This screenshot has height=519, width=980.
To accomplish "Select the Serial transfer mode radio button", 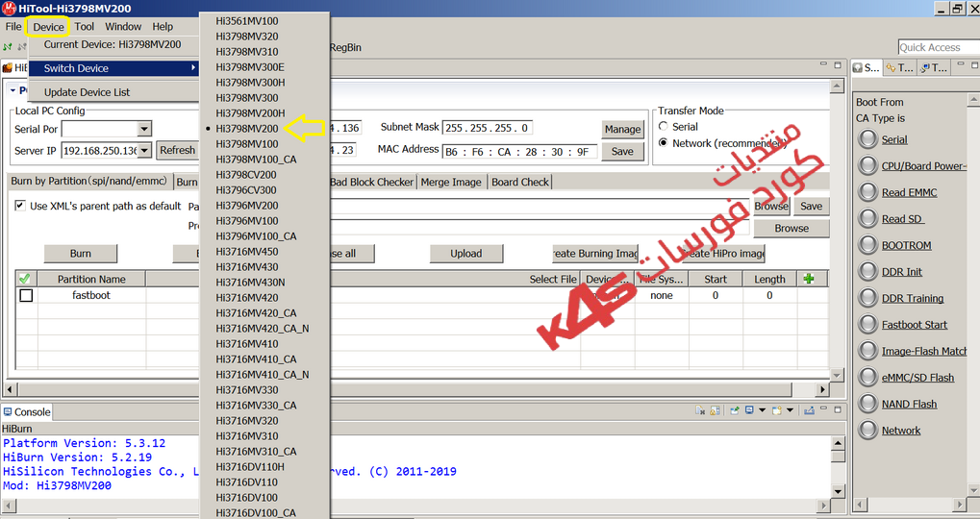I will (x=664, y=126).
